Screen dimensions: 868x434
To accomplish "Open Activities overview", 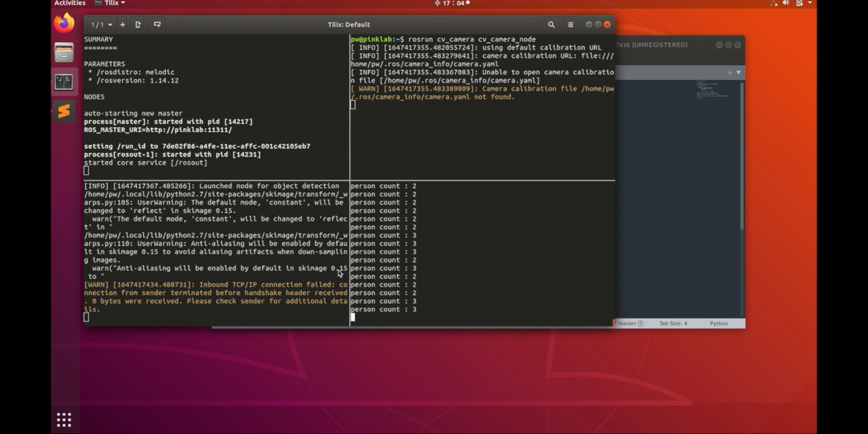I will coord(70,3).
